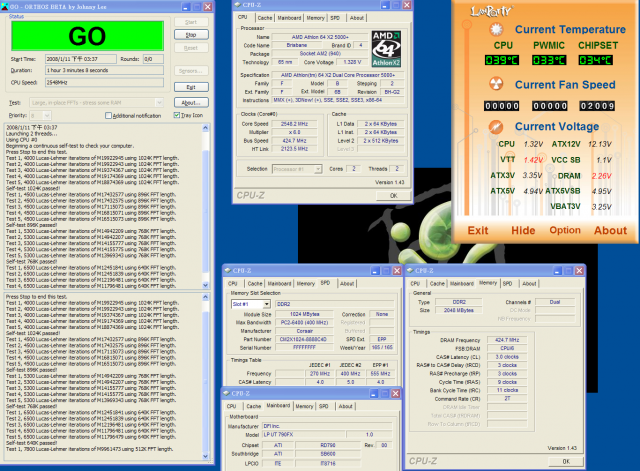The width and height of the screenshot is (640, 471).
Task: Click OK in the top CPU-Z window
Action: (393, 196)
